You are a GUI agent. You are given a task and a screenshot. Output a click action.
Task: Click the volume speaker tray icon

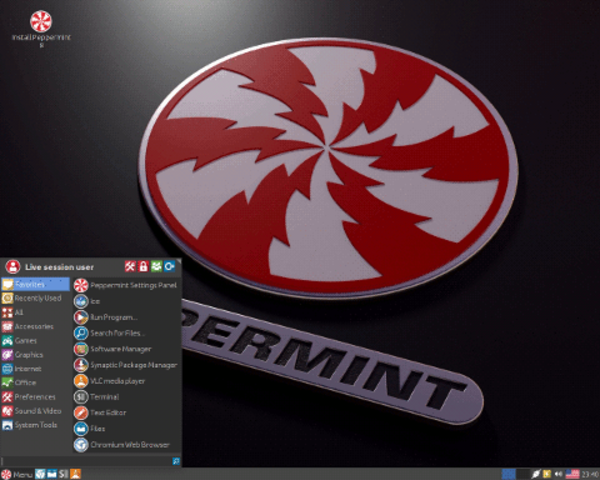558,474
